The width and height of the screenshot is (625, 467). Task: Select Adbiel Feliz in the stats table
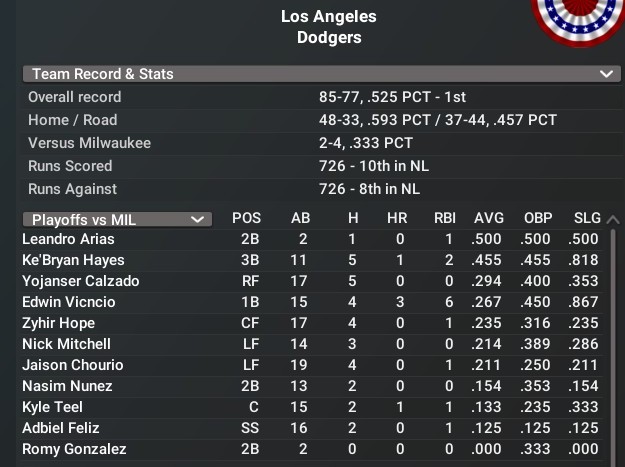point(60,428)
